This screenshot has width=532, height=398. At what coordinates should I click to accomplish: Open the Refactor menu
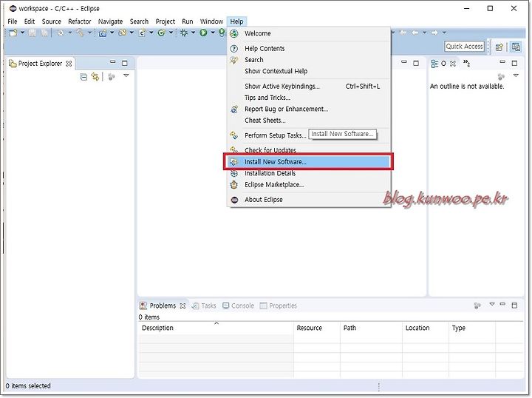coord(80,21)
